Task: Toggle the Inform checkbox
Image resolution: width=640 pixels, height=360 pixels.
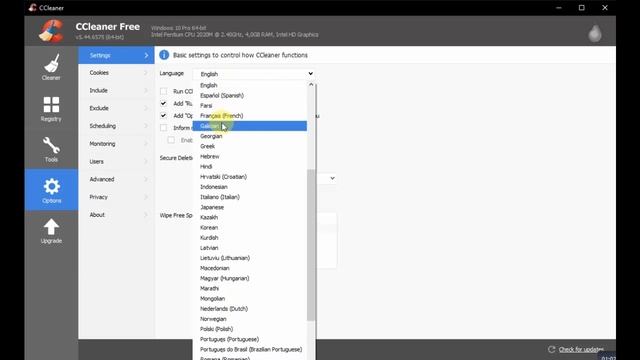Action: tap(163, 128)
